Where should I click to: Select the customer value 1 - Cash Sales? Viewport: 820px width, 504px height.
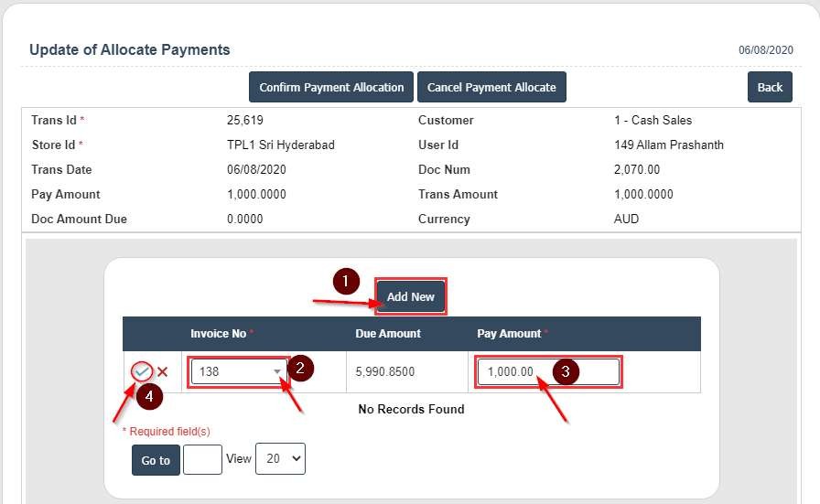pyautogui.click(x=653, y=121)
